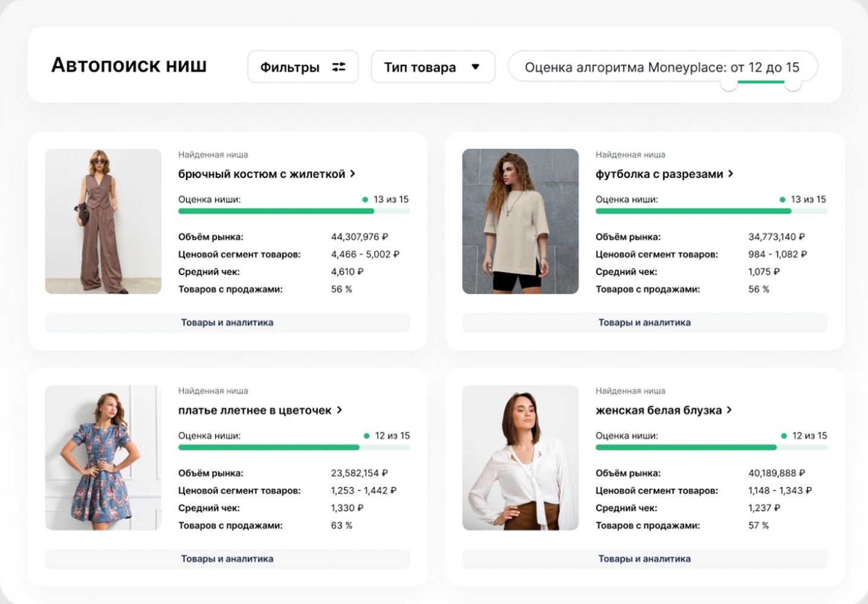Open Товары и аналитика for брючный костюм niche
Viewport: 868px width, 604px height.
point(227,322)
